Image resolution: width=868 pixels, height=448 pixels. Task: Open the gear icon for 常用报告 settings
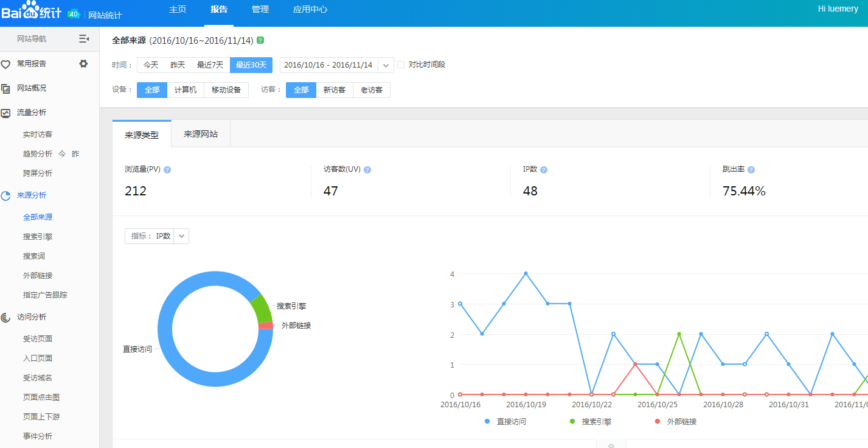(x=83, y=63)
